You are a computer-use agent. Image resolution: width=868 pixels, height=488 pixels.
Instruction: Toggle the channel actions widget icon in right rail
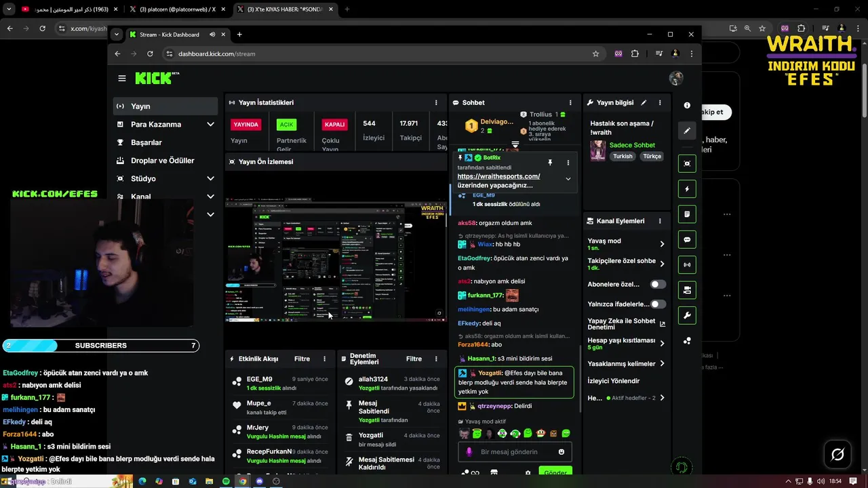point(687,290)
